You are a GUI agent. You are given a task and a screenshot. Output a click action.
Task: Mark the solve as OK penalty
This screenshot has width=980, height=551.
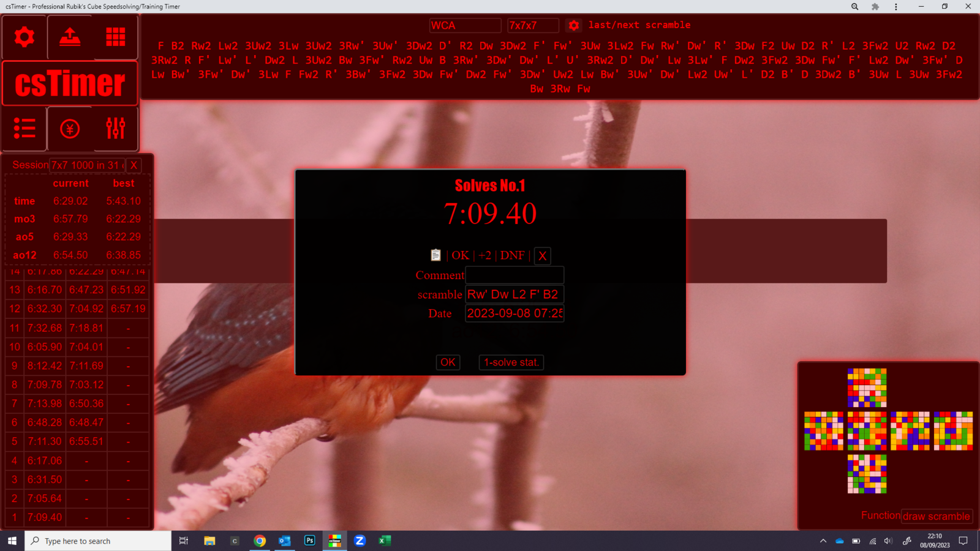(x=461, y=255)
